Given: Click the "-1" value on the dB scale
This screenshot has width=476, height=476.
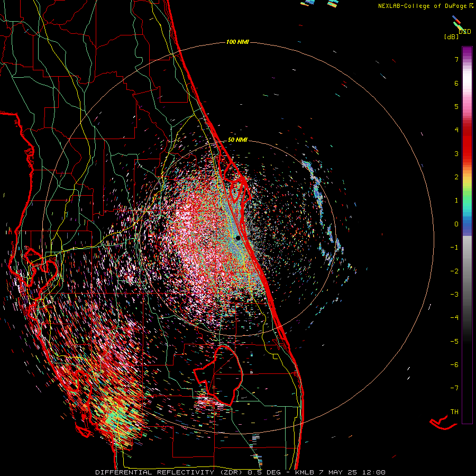Looking at the screenshot, I should click(454, 248).
